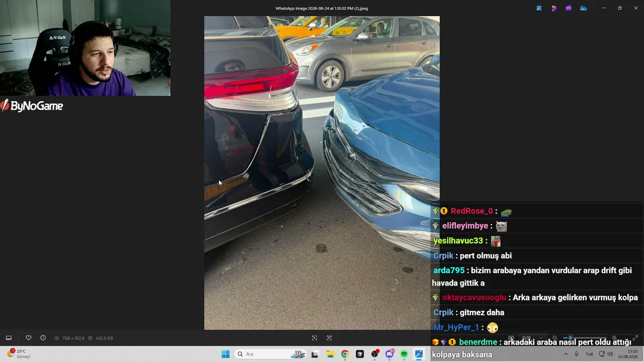Open the edit image tool
Image resolution: width=644 pixels, height=362 pixels.
point(539,8)
